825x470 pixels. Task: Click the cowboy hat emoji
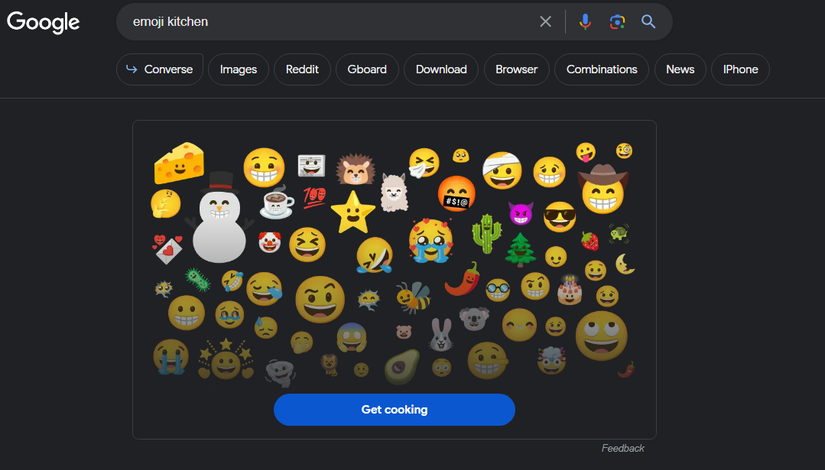click(x=603, y=189)
